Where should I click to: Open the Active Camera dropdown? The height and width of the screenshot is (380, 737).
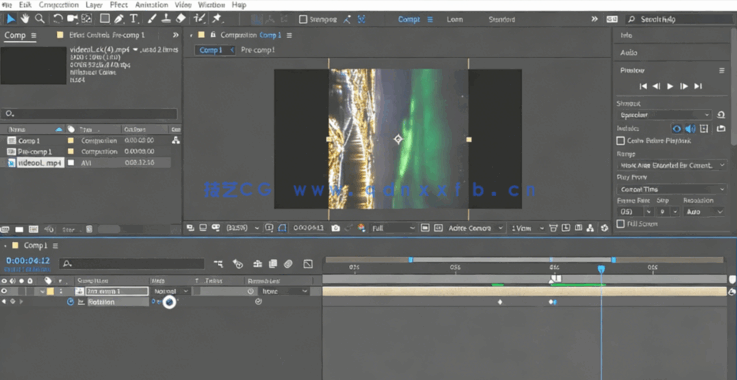(x=475, y=228)
